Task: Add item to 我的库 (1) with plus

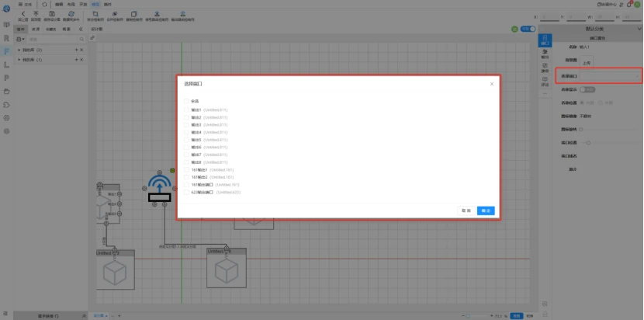Action: (x=76, y=60)
